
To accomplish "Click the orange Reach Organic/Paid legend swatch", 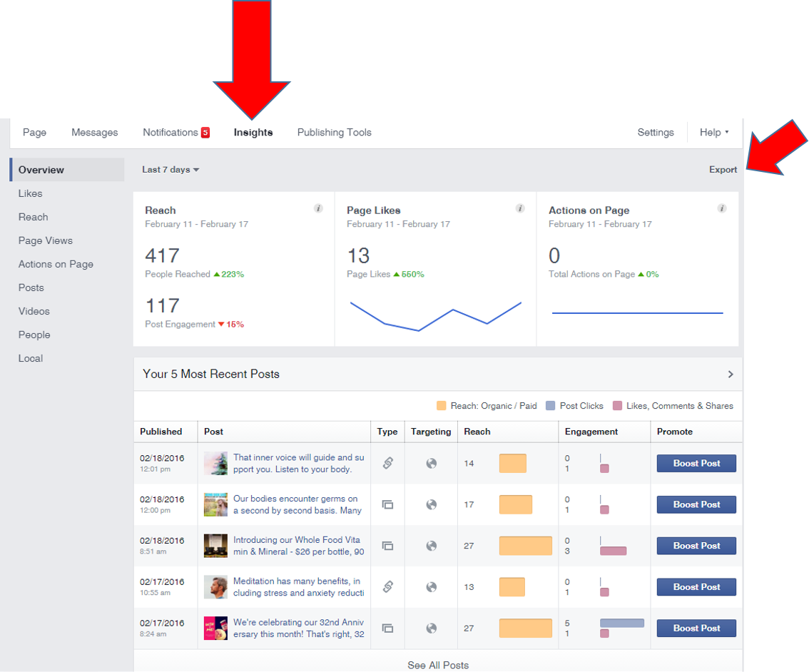I will pos(442,405).
